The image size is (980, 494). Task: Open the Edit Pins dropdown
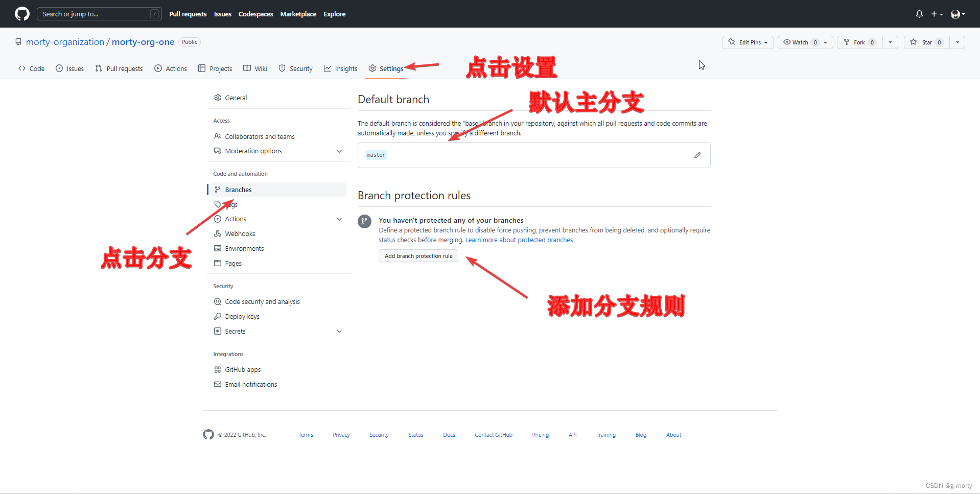[x=748, y=42]
